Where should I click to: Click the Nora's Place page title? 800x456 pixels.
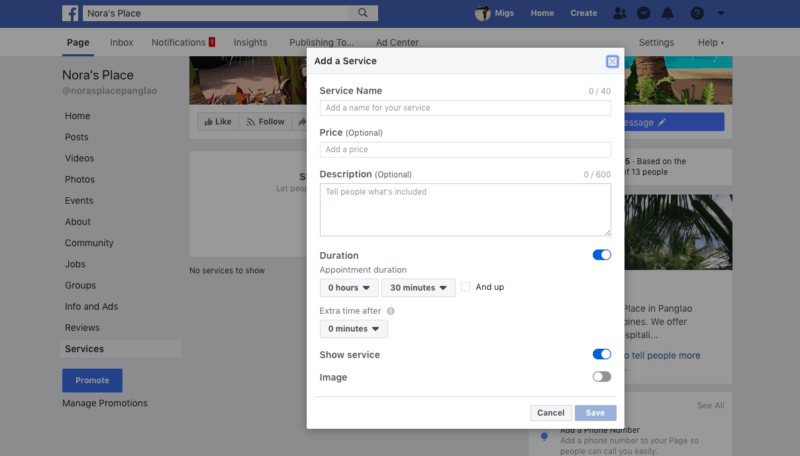[98, 75]
